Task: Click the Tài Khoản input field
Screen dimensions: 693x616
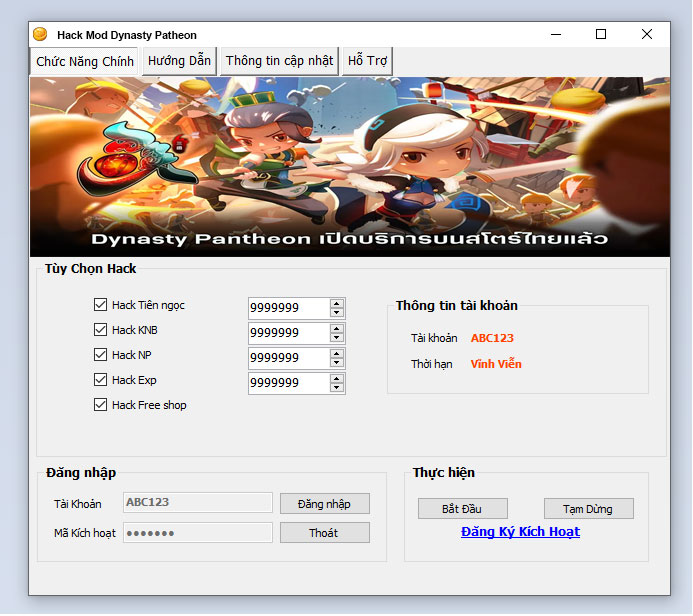Action: [198, 503]
